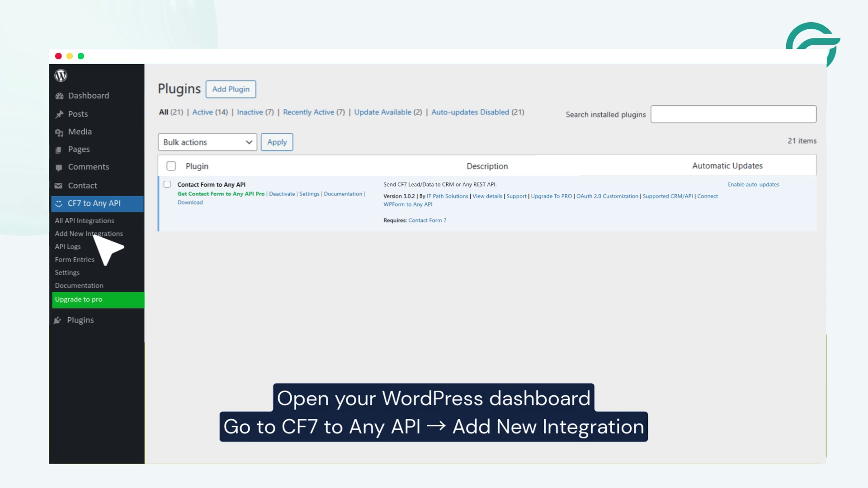
Task: Open the Bulk actions dropdown
Action: coord(207,142)
